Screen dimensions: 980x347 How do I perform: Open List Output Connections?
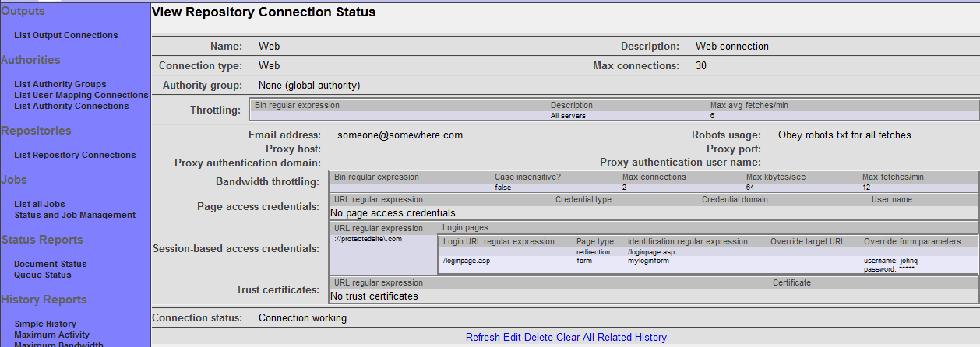tap(65, 35)
